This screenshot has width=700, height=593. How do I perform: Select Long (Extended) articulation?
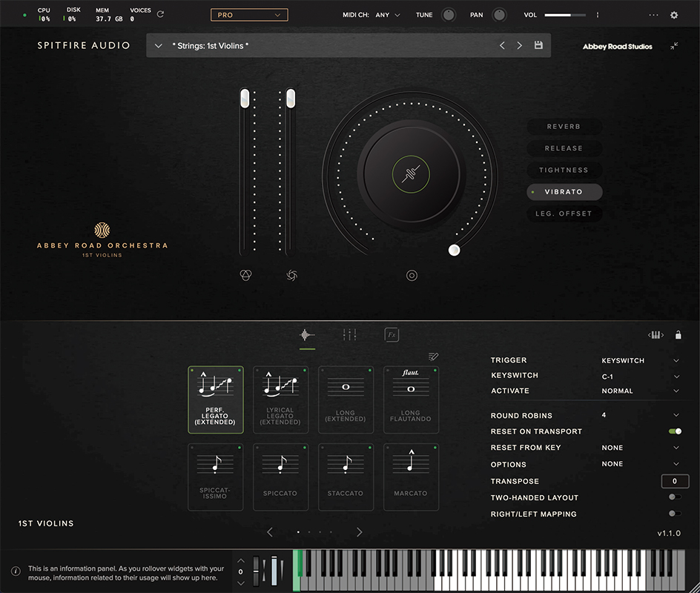(x=346, y=400)
